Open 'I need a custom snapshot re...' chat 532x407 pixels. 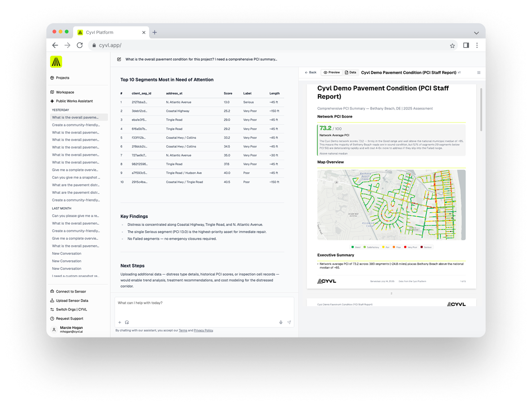[x=76, y=276]
